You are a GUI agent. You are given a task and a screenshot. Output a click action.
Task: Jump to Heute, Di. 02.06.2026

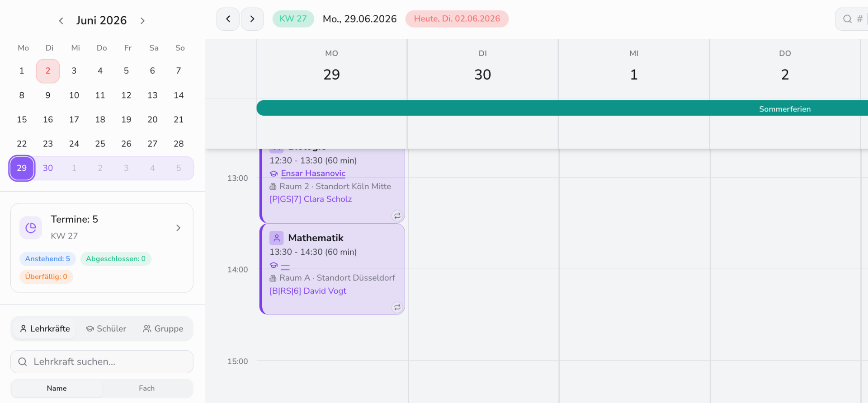click(x=457, y=19)
